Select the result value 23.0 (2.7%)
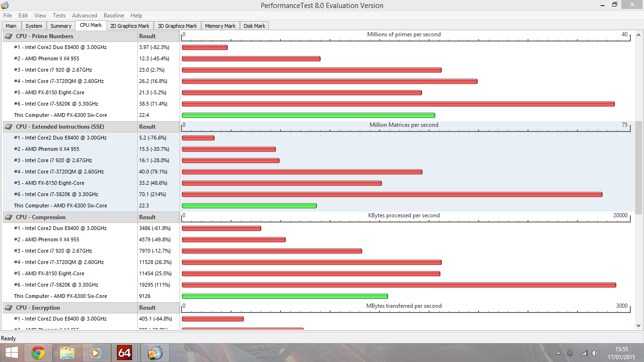 tap(153, 70)
